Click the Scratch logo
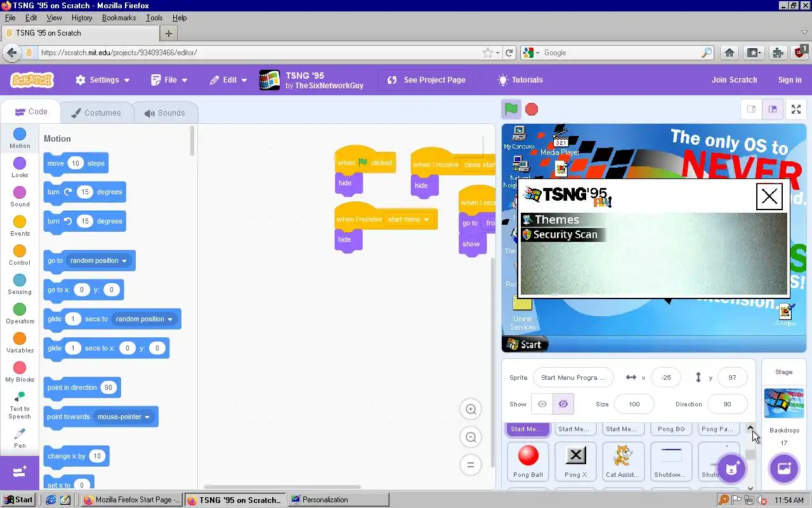This screenshot has height=508, width=812. pyautogui.click(x=32, y=80)
